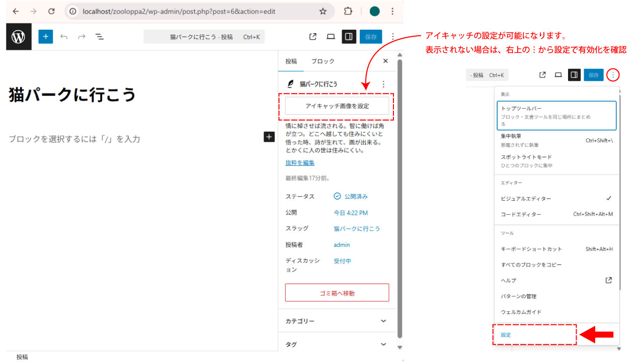Open the browser extensions puzzle icon
The height and width of the screenshot is (362, 644).
(348, 11)
